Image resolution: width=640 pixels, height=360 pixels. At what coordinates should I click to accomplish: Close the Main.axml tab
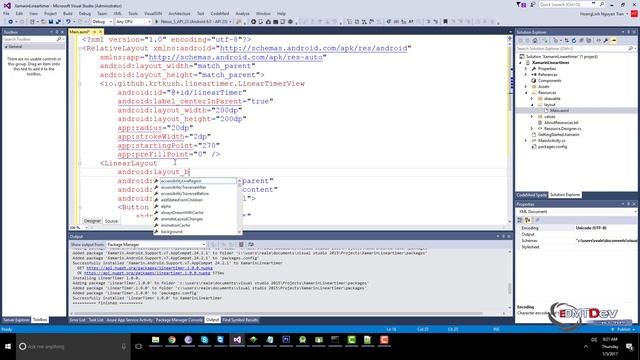tap(100, 32)
